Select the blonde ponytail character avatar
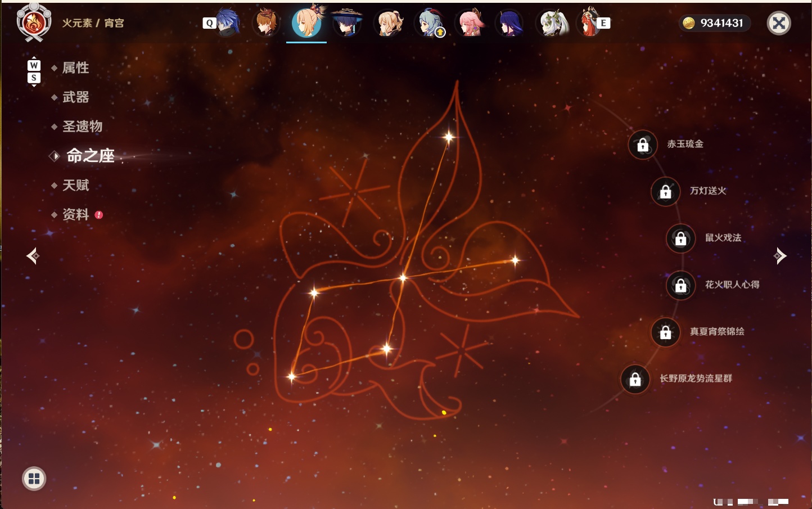 click(389, 22)
